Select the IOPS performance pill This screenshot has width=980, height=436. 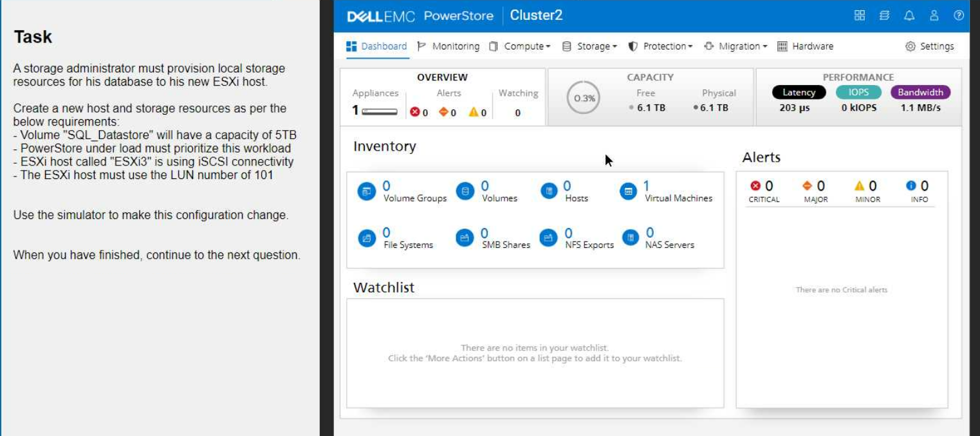858,93
